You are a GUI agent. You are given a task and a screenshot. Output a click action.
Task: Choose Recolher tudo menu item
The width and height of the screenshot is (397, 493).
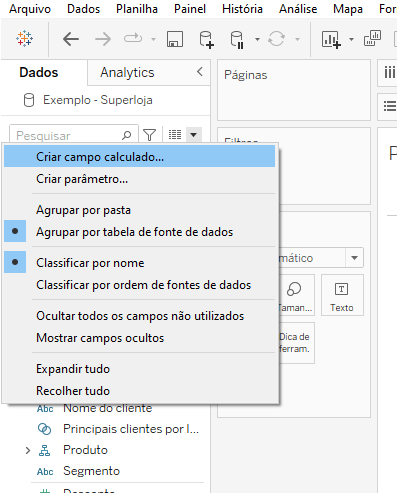click(139, 390)
